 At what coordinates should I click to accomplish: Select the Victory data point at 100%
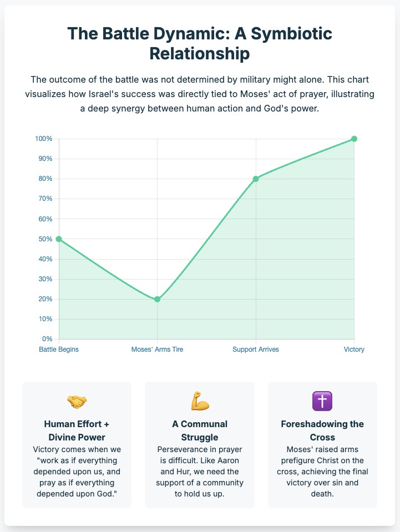pos(354,139)
